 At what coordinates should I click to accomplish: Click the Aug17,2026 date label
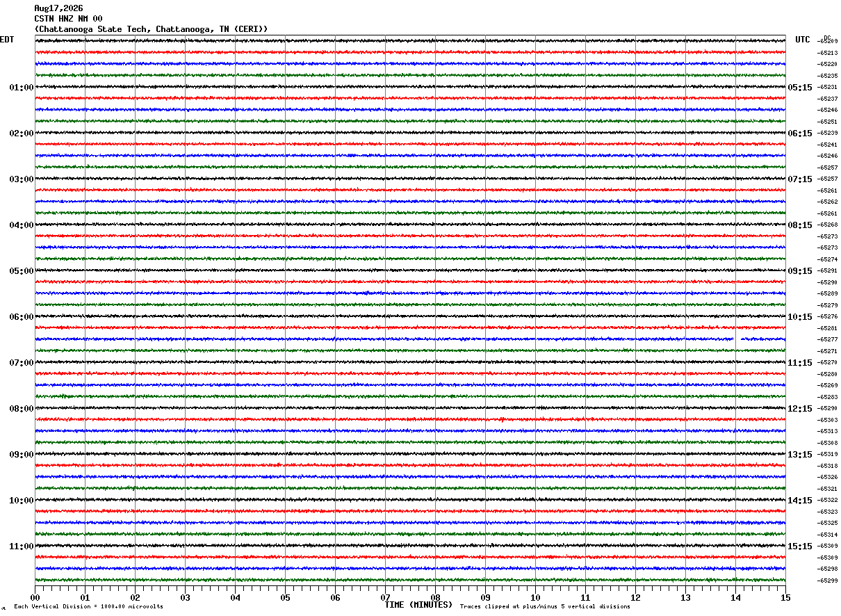58,8
